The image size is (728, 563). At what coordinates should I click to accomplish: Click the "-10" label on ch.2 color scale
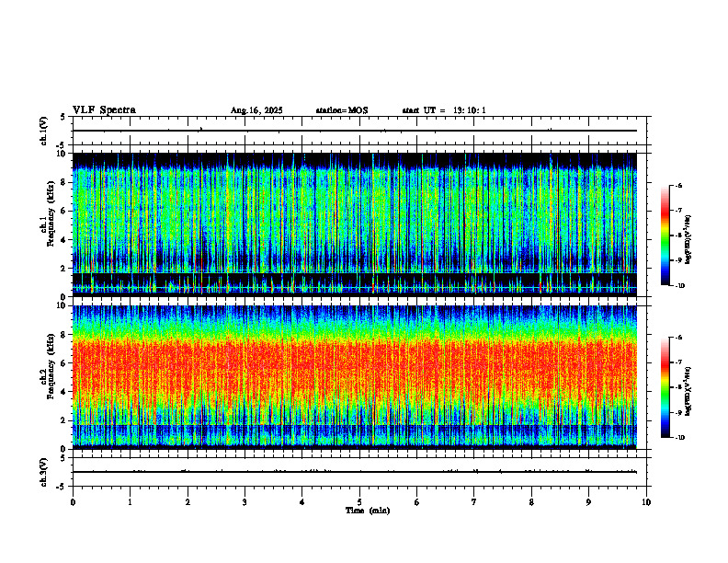(680, 437)
